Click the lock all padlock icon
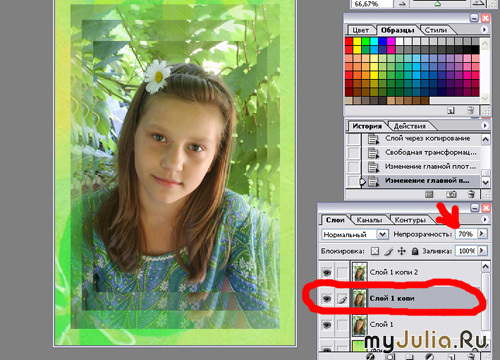The image size is (500, 360). pyautogui.click(x=415, y=251)
